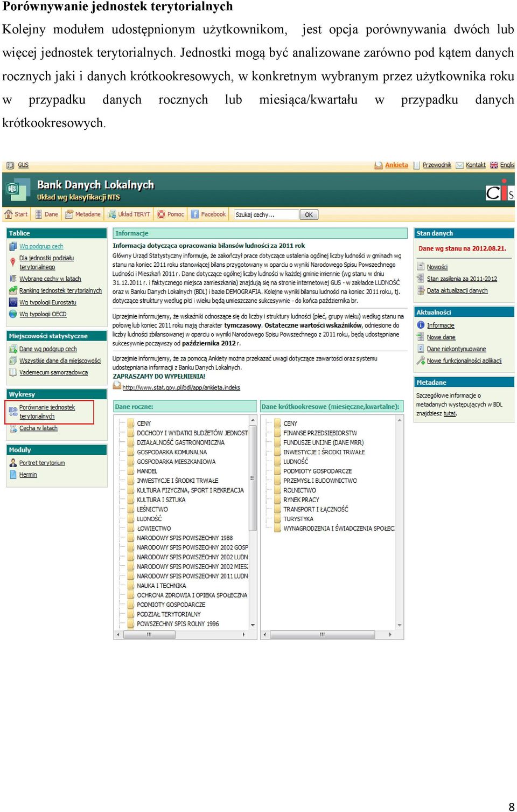Viewport: 517px width, 812px height.
Task: Click the Hermin module icon
Action: pyautogui.click(x=13, y=475)
